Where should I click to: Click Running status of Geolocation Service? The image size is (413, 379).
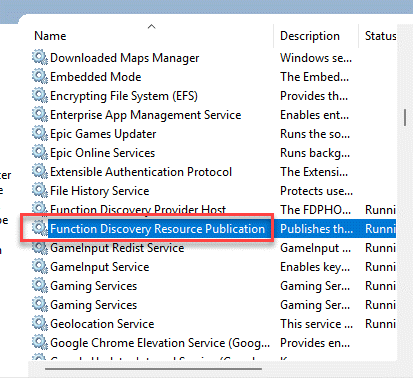pos(380,324)
